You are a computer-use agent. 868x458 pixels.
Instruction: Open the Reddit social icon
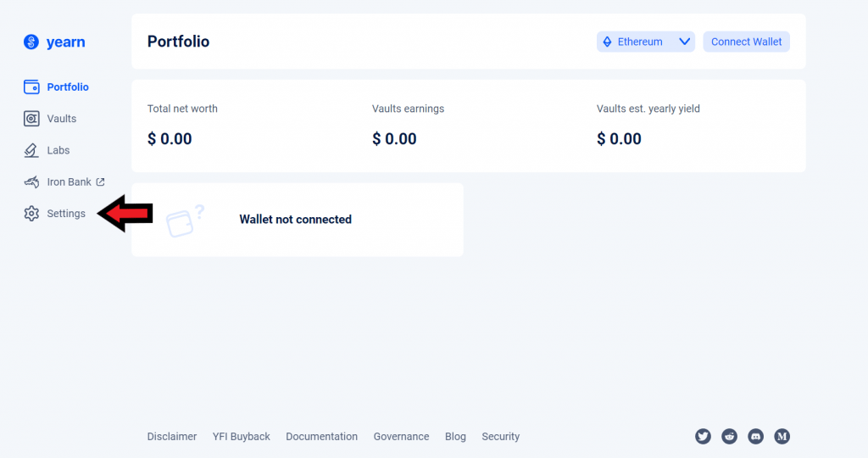tap(729, 437)
